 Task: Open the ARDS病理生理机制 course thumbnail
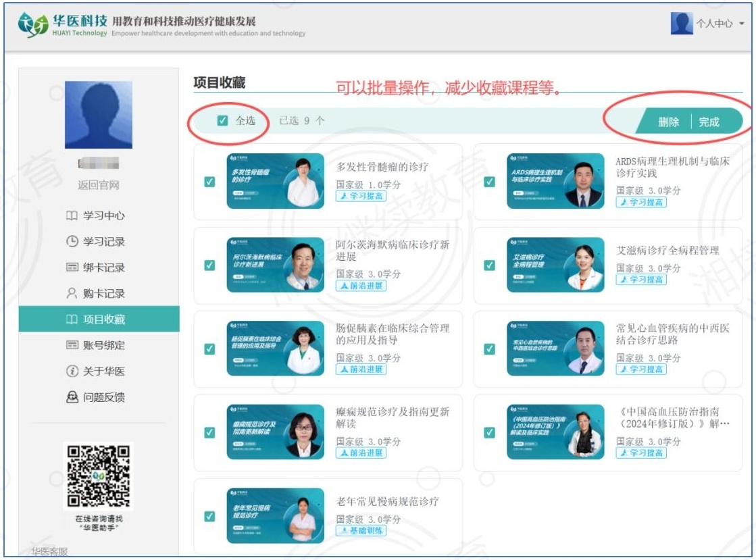tap(555, 181)
